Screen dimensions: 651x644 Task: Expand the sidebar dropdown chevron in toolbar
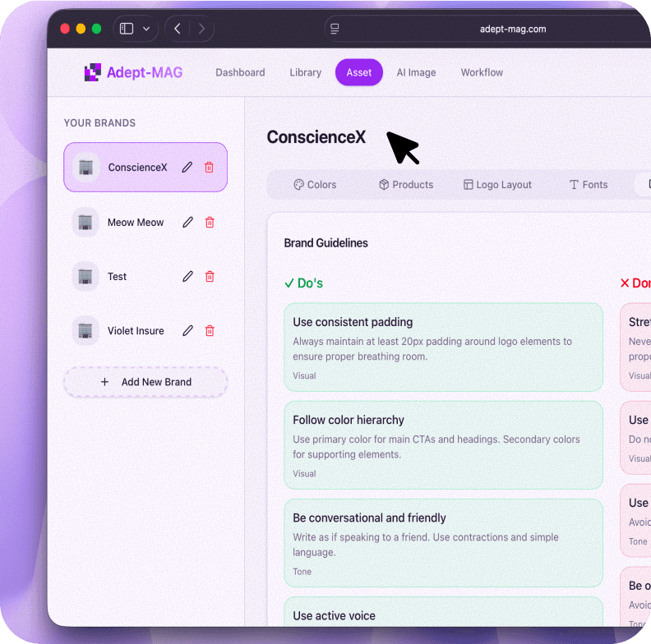146,29
